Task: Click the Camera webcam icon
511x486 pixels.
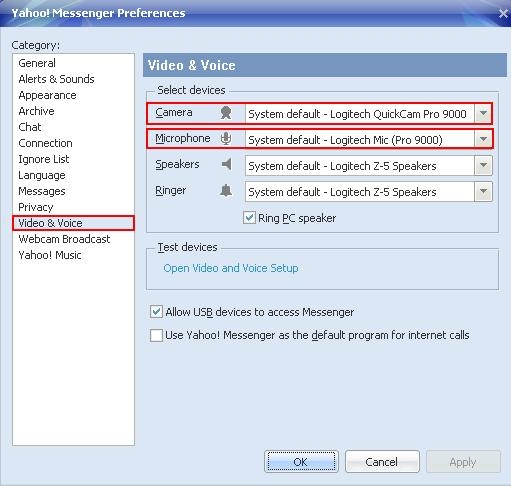Action: coord(226,112)
